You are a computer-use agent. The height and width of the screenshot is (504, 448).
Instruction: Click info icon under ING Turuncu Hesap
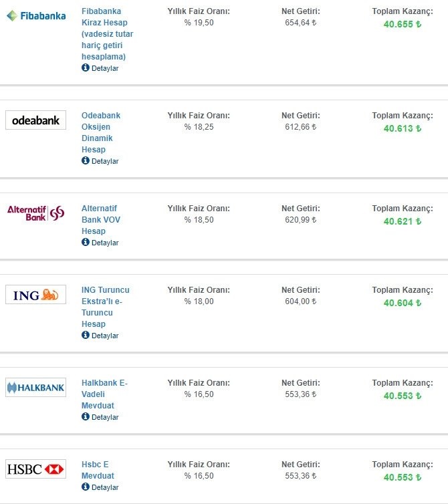point(85,335)
